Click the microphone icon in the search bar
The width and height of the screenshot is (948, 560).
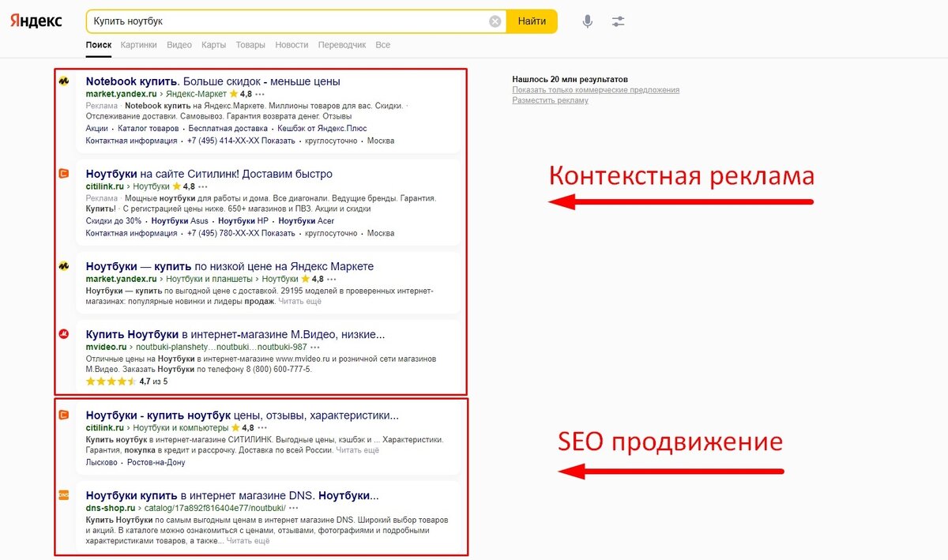click(x=587, y=21)
